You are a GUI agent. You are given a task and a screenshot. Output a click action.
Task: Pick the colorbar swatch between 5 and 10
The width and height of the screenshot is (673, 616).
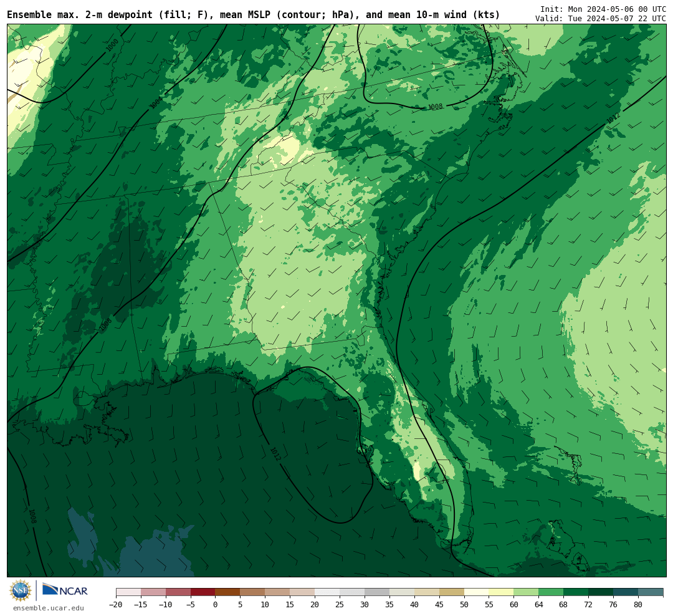coord(253,592)
